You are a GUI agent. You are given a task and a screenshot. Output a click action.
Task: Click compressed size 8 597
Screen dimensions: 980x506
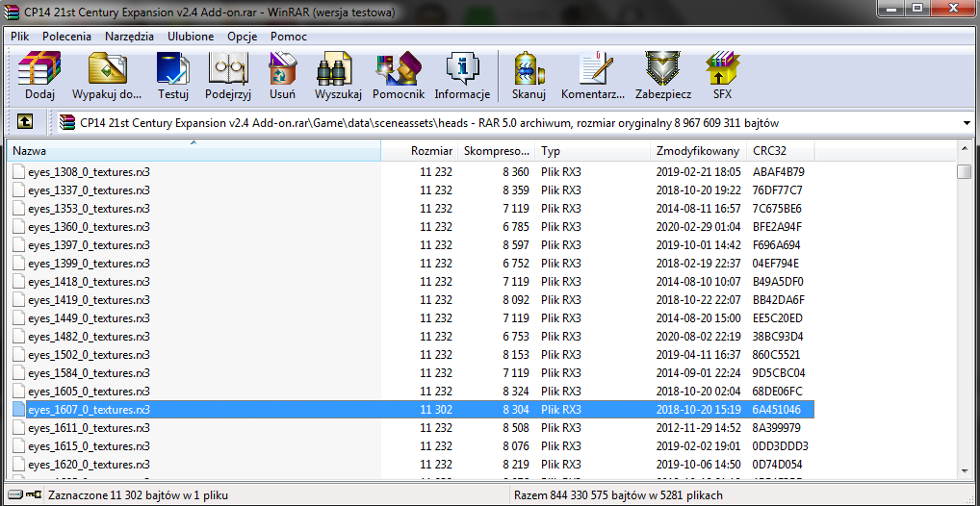tap(516, 245)
